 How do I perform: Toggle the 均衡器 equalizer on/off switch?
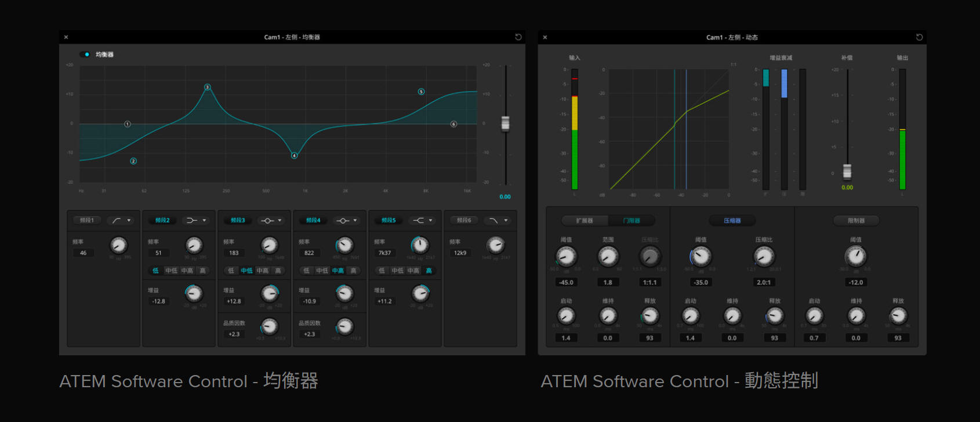pos(85,54)
